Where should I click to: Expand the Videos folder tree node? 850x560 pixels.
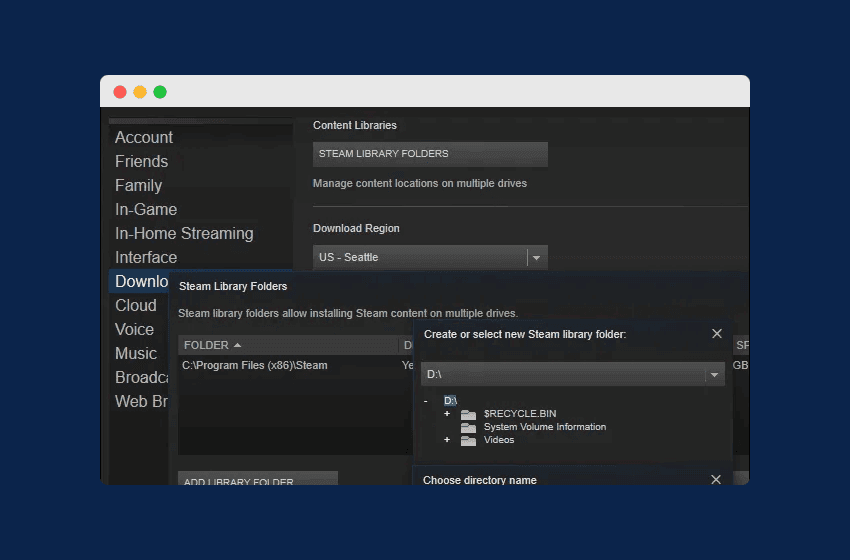pos(447,440)
